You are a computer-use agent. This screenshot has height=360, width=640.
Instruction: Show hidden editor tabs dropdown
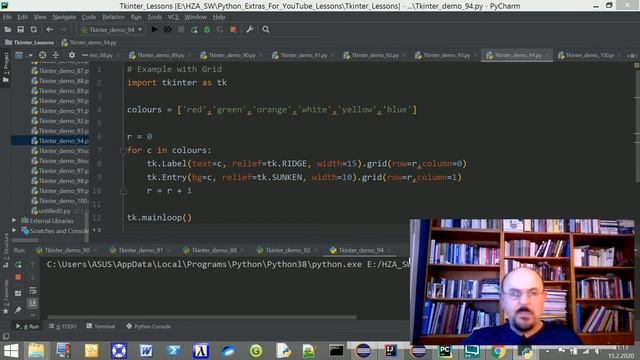point(631,56)
